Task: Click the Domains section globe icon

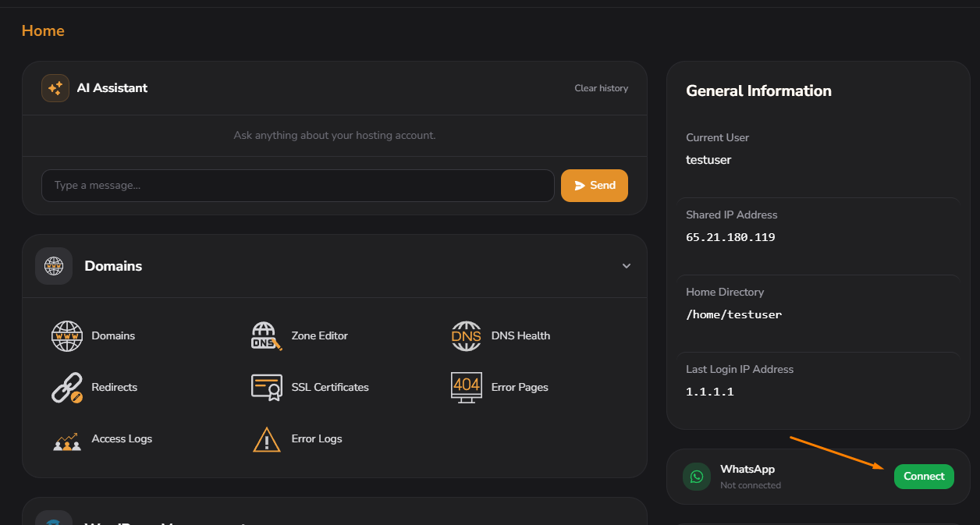Action: (54, 266)
